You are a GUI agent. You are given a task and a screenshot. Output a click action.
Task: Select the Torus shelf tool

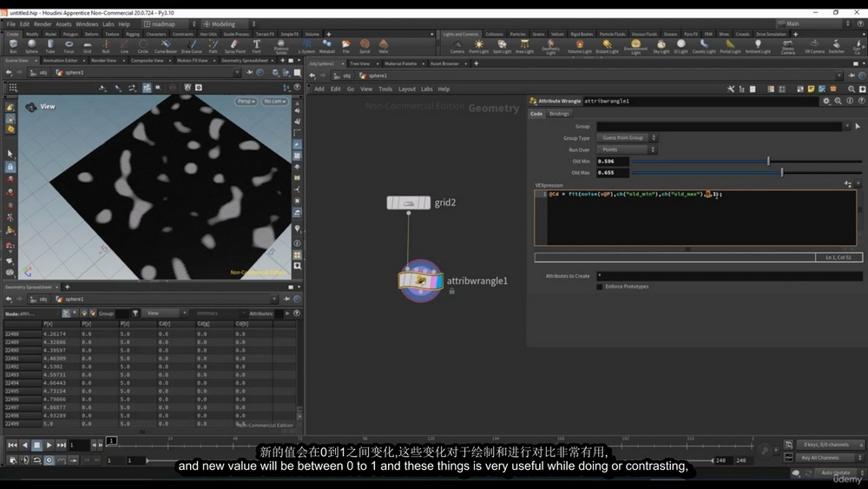click(69, 46)
